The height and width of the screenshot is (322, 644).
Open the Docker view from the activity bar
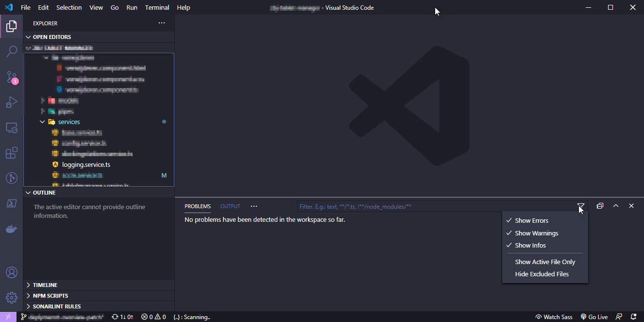12,229
